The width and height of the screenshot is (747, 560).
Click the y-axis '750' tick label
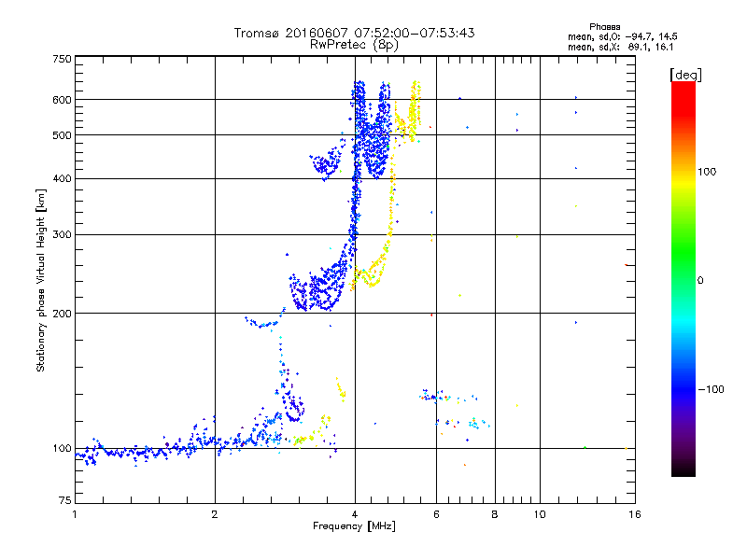point(62,59)
